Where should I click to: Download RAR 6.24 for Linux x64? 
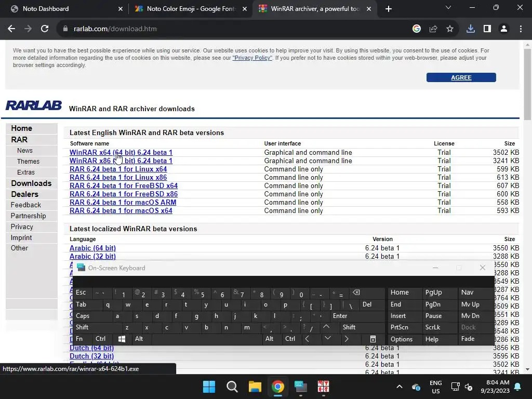point(118,169)
